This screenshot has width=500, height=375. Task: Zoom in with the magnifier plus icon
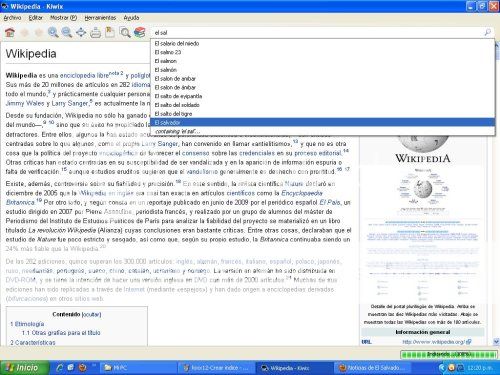click(53, 32)
